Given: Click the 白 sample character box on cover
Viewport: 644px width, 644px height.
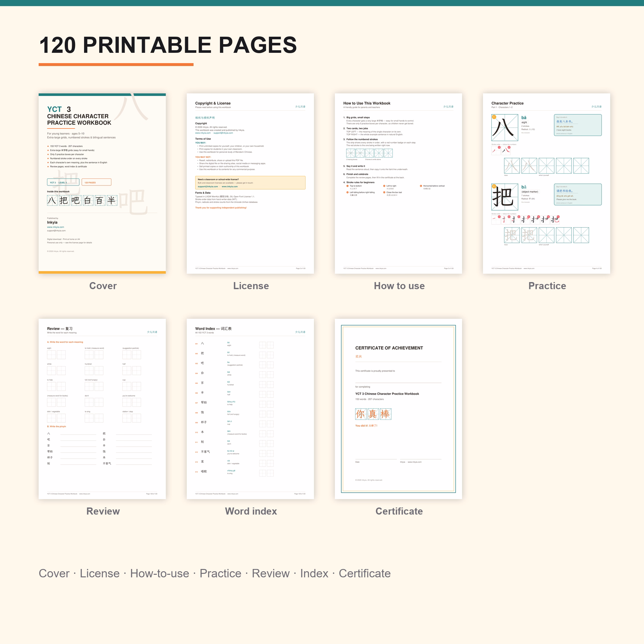Looking at the screenshot, I should pos(88,200).
